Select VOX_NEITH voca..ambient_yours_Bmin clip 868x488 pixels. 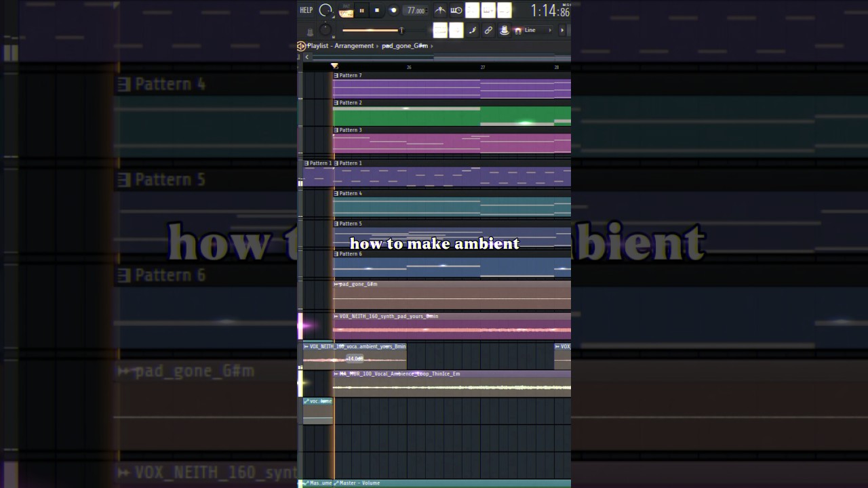tap(355, 356)
